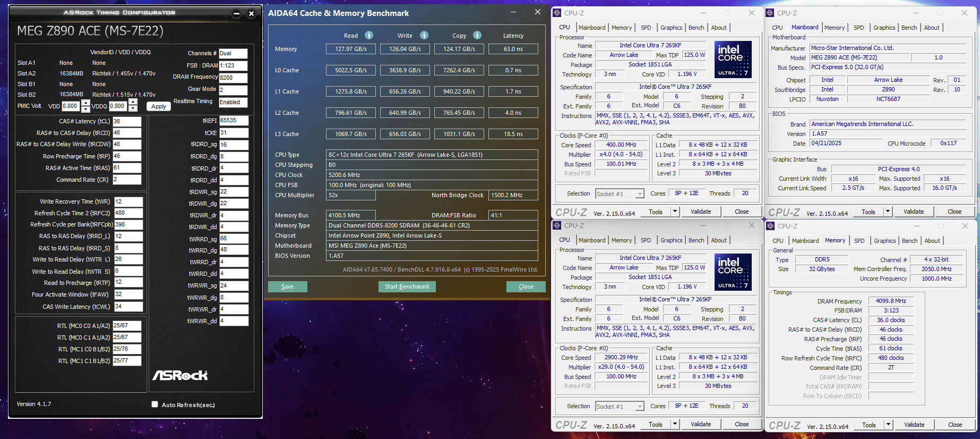Click the Read info icon in AIDA64
The height and width of the screenshot is (439, 980).
coord(369,35)
